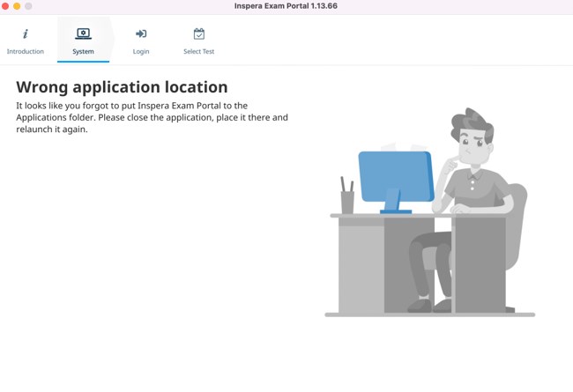The height and width of the screenshot is (392, 573).
Task: Select the System laptop gear icon
Action: (84, 34)
